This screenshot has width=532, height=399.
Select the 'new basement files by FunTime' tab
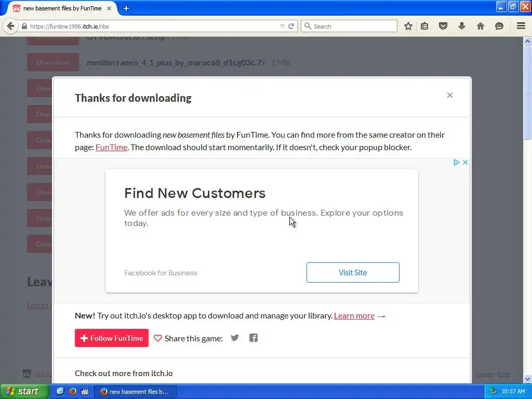(62, 8)
